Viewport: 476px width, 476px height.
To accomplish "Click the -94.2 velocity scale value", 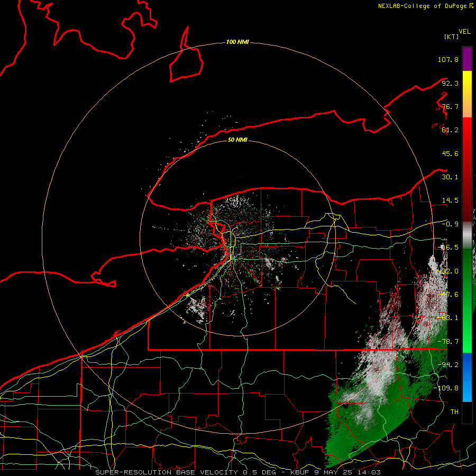I will pos(448,364).
